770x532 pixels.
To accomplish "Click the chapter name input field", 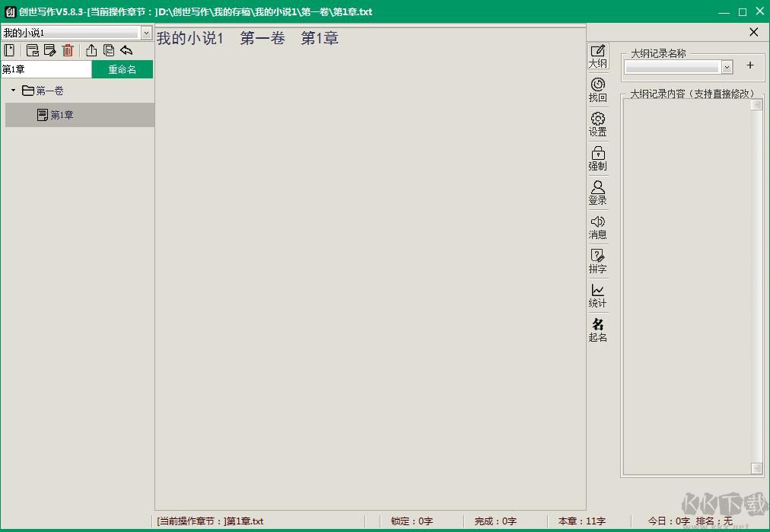I will 46,69.
